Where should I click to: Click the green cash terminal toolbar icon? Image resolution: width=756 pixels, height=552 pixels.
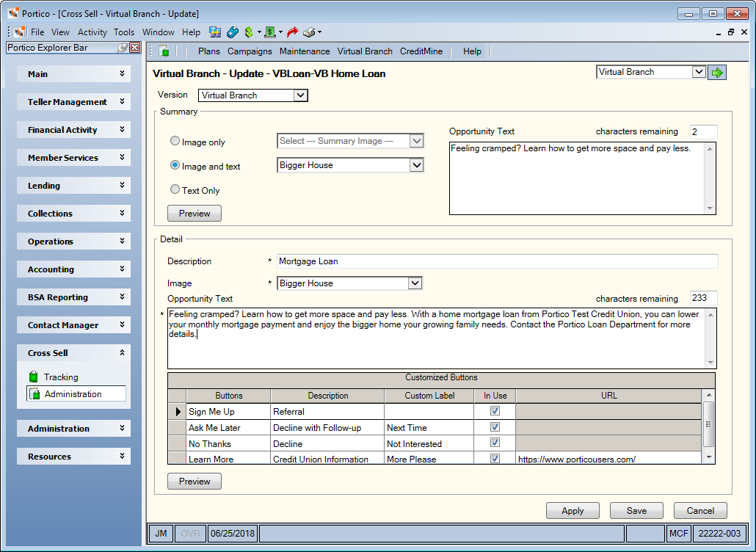(270, 32)
